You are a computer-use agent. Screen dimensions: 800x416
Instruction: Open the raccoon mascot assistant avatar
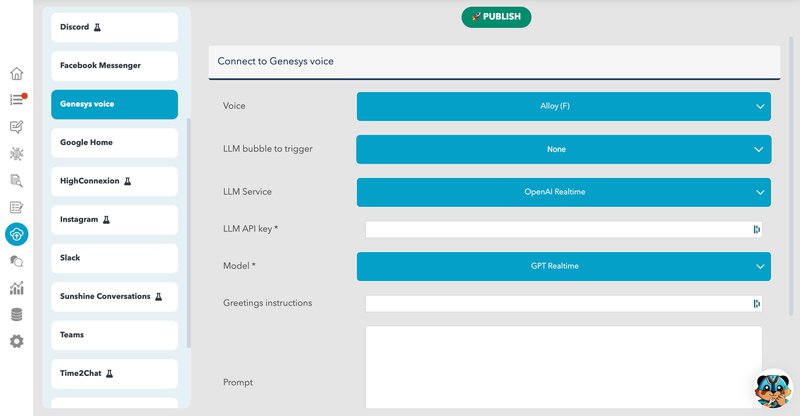pos(773,389)
